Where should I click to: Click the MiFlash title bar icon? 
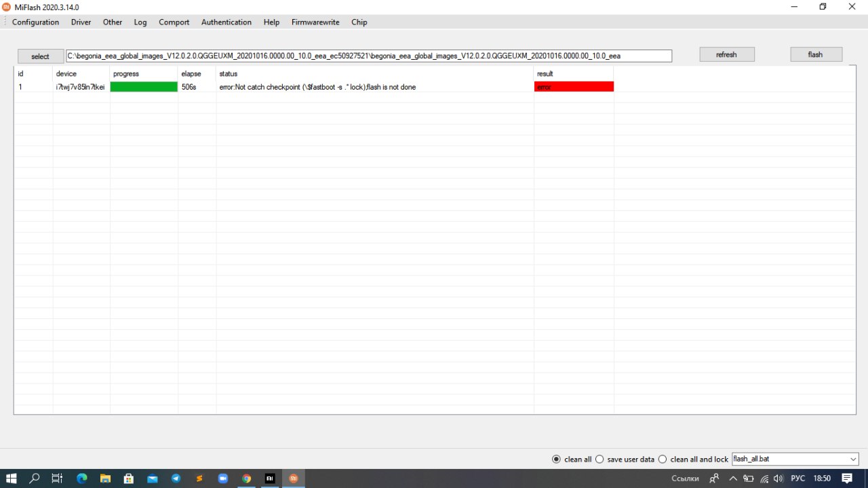(x=7, y=7)
